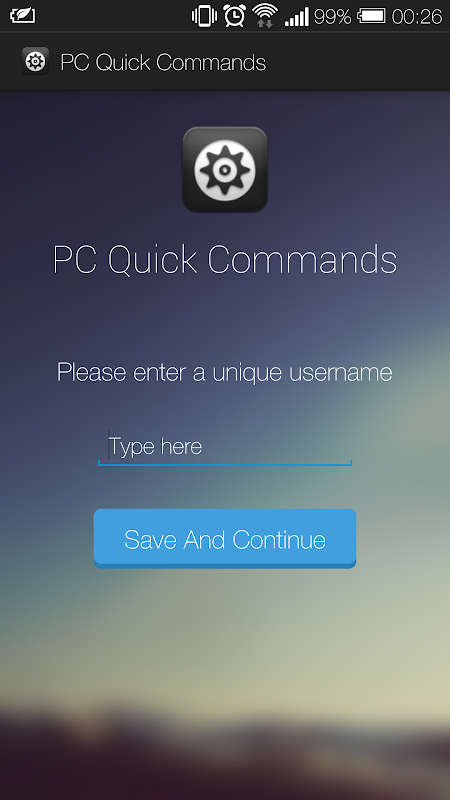The height and width of the screenshot is (800, 450).
Task: Tap the text cursor before Type here
Action: [109, 445]
